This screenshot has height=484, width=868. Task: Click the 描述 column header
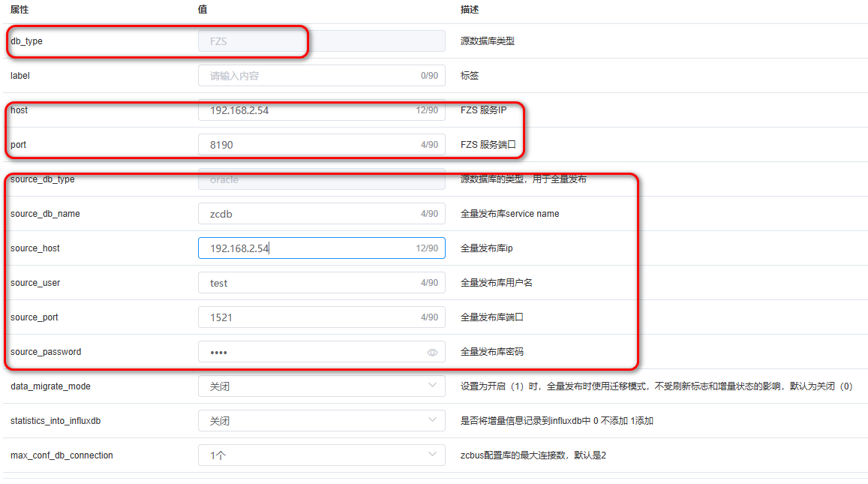click(470, 10)
